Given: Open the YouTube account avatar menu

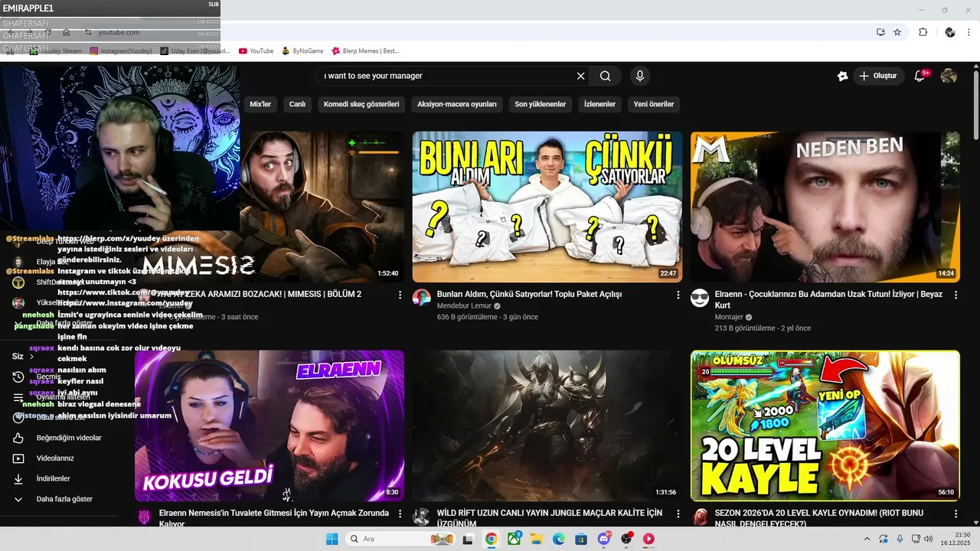Looking at the screenshot, I should click(949, 76).
